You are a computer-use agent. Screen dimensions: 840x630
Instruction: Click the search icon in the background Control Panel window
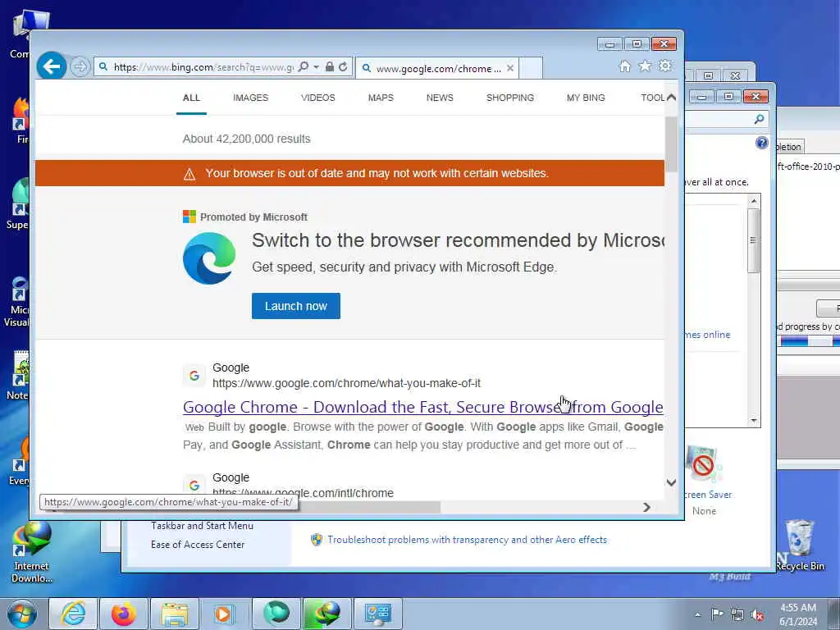[x=759, y=119]
